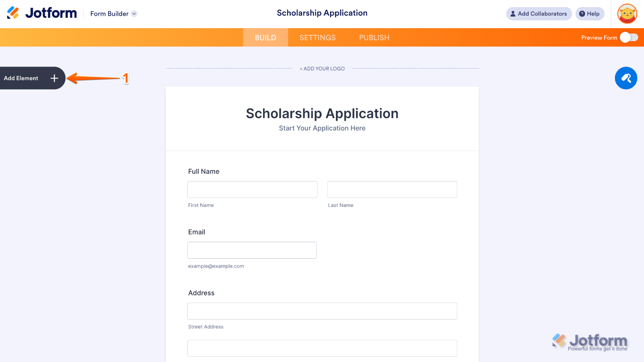This screenshot has width=644, height=362.
Task: Click the ADD YOUR LOGO link
Action: click(322, 68)
